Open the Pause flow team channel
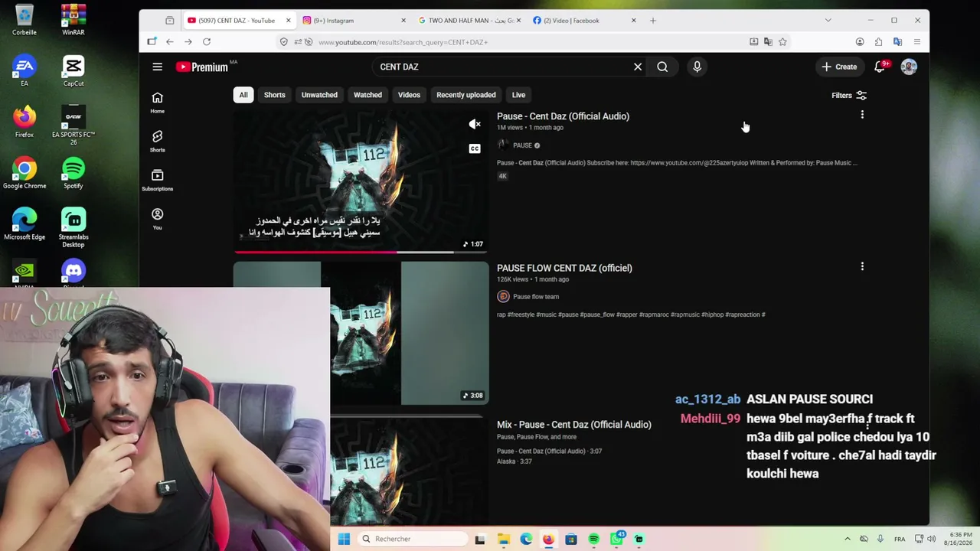 (536, 297)
